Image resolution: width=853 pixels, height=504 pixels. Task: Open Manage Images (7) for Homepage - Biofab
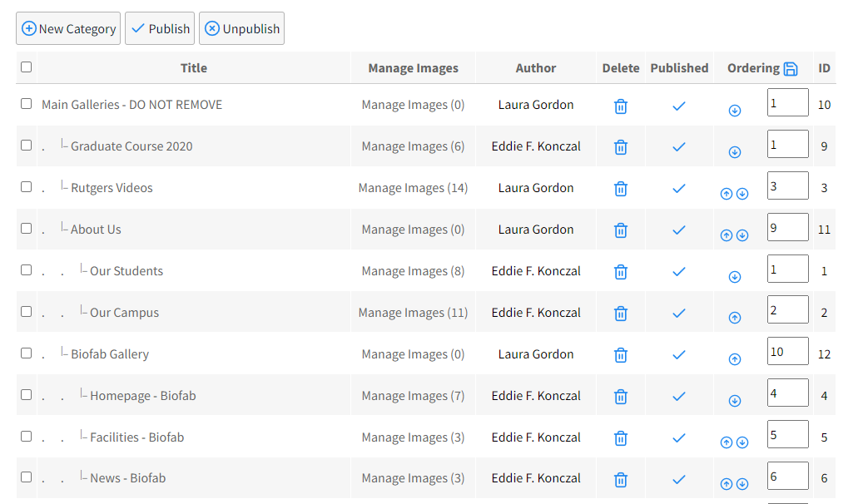tap(413, 396)
